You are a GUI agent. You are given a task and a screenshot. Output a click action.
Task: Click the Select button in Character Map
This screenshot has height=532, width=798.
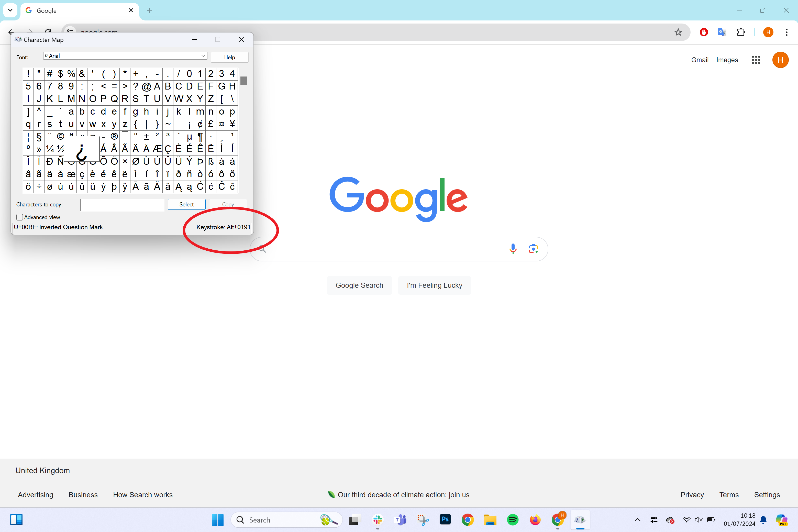click(187, 204)
